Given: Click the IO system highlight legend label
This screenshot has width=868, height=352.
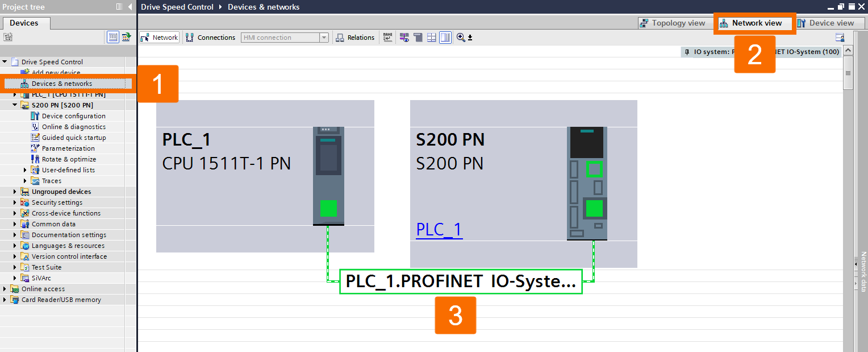Looking at the screenshot, I should click(x=761, y=52).
